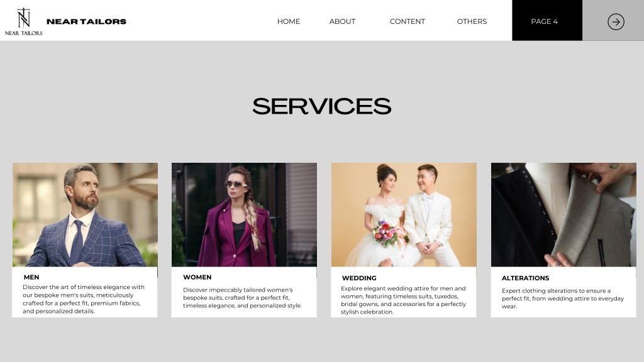
Task: Open the HOME menu item
Action: 288,21
